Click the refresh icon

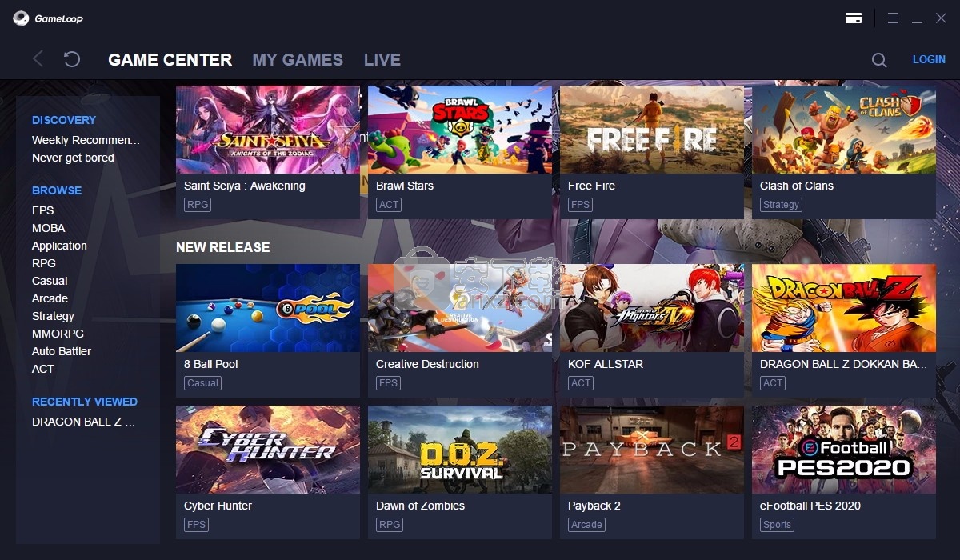pyautogui.click(x=72, y=59)
